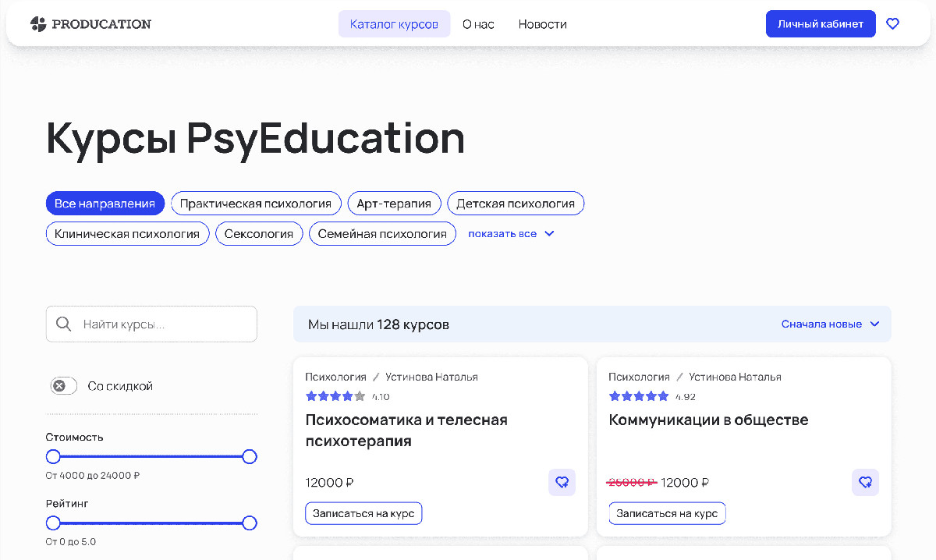Click Стоимость slider left handle
The width and height of the screenshot is (936, 560).
pyautogui.click(x=53, y=456)
